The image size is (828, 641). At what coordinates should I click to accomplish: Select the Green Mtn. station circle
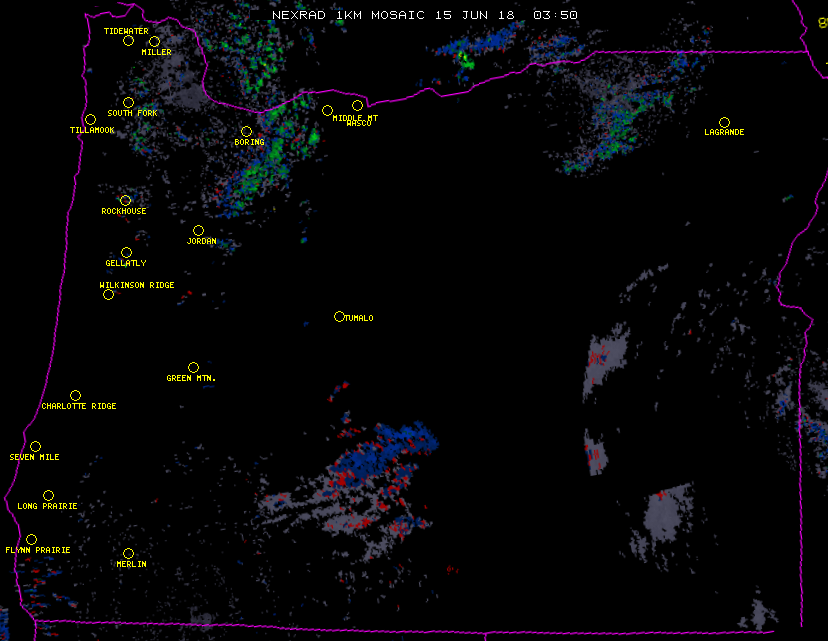click(193, 368)
